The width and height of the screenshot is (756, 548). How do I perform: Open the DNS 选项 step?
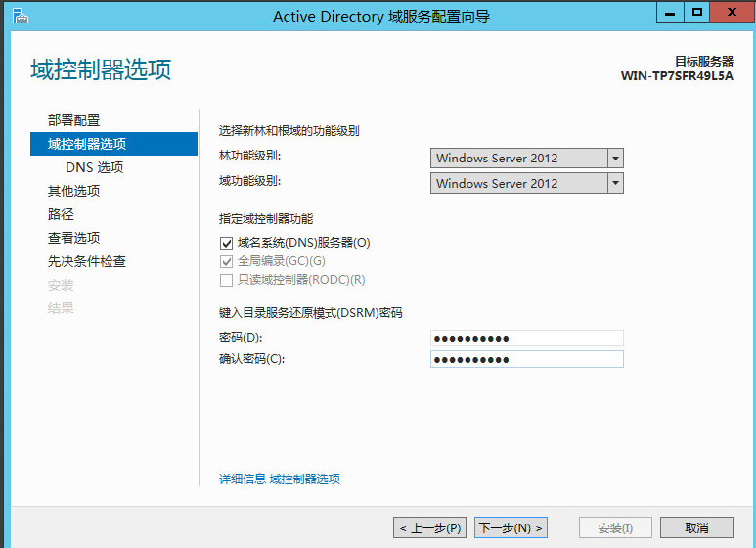coord(95,167)
